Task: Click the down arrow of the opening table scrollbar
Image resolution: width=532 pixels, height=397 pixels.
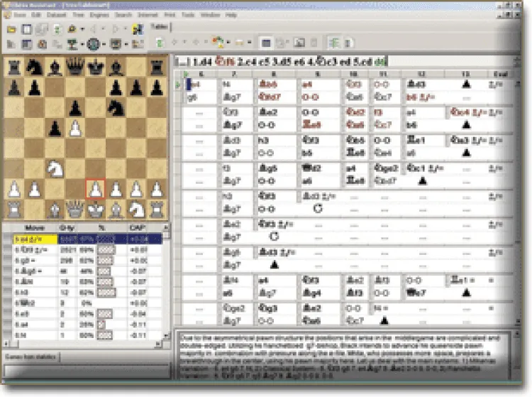Action: pos(518,321)
